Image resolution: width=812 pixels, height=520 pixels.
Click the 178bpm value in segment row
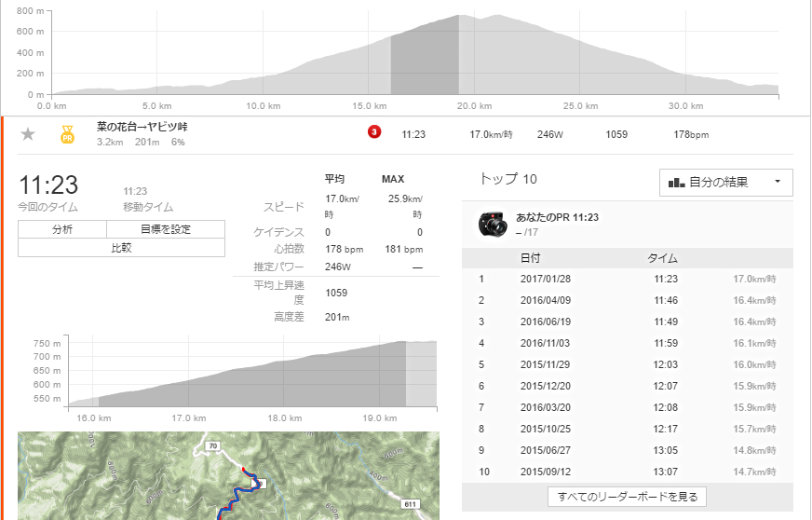[x=691, y=134]
